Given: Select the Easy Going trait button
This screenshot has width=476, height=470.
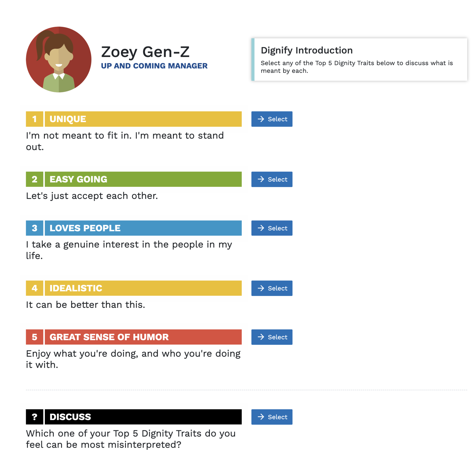Looking at the screenshot, I should pyautogui.click(x=271, y=179).
